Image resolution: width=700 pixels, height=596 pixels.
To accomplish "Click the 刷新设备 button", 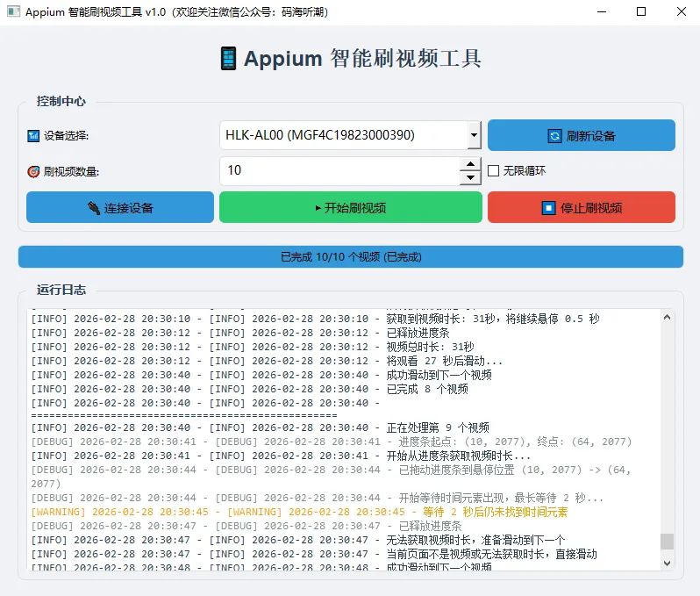I will [582, 135].
